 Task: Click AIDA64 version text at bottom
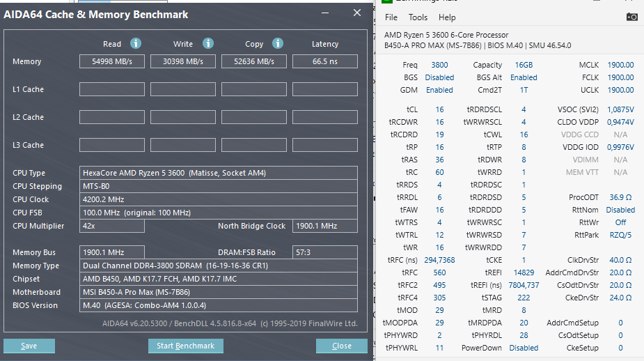point(230,323)
